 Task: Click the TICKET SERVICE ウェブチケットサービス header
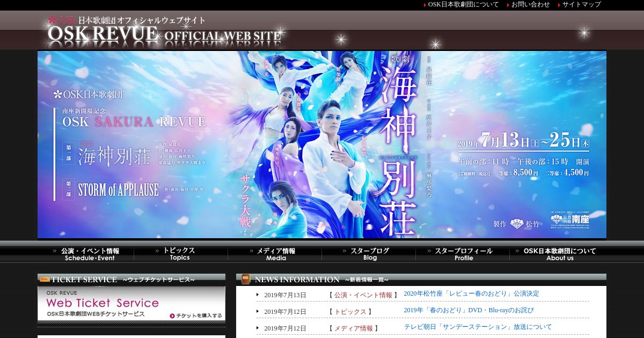[x=131, y=279]
